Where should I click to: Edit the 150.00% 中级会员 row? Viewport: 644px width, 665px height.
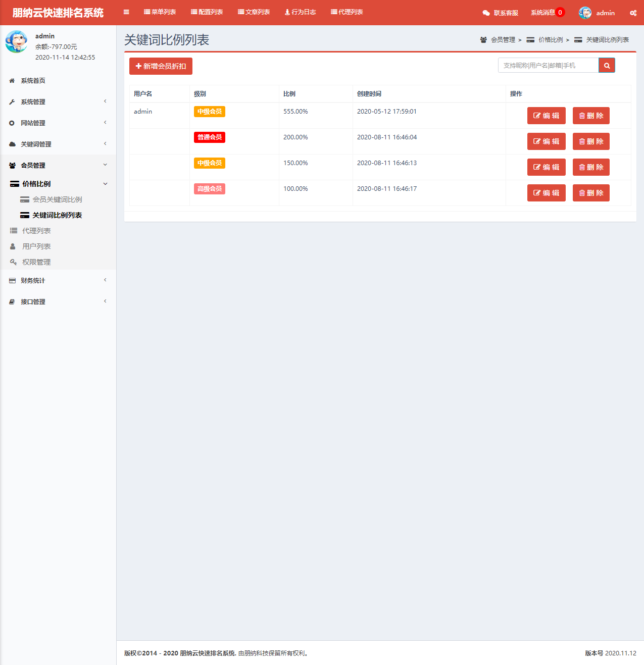(547, 167)
